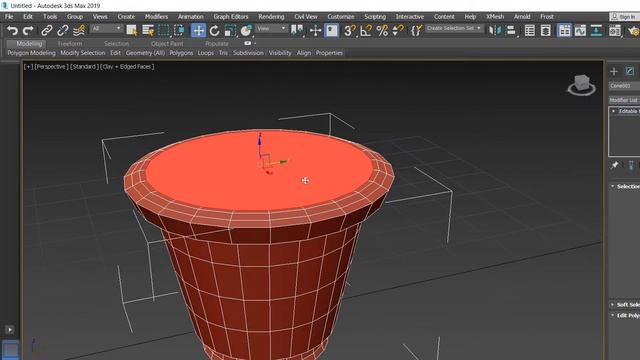Toggle Percent Snap
The height and width of the screenshot is (360, 640).
pyautogui.click(x=382, y=31)
